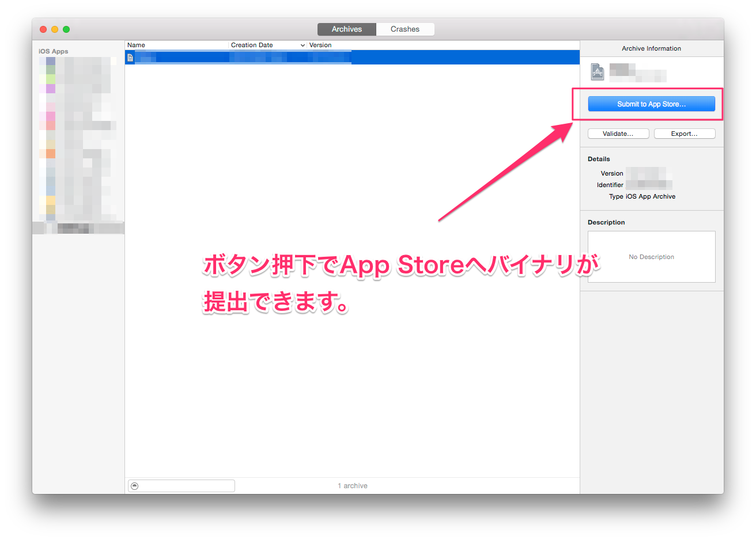Select the sidebar app with the purple icon
The height and width of the screenshot is (540, 756).
(51, 89)
